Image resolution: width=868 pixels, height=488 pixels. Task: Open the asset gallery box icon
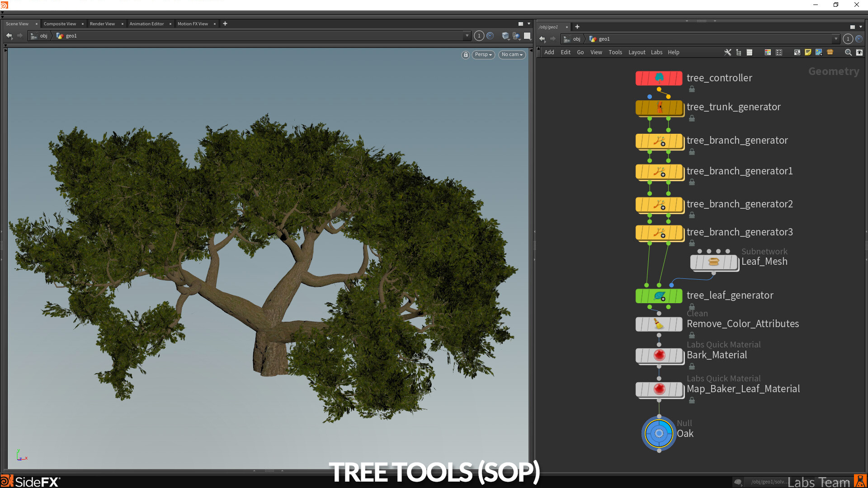coord(830,52)
